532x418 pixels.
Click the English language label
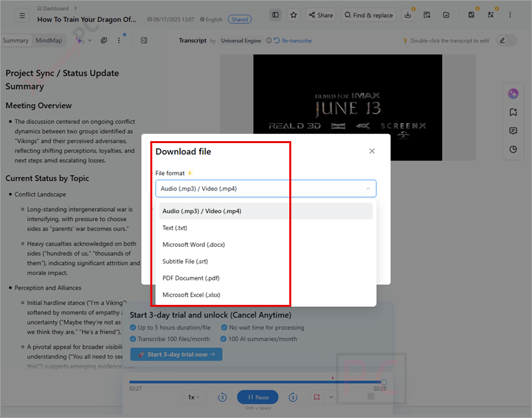tap(211, 19)
